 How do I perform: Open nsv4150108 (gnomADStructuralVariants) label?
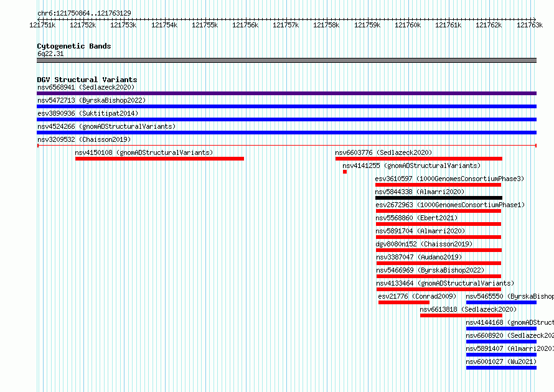click(144, 152)
